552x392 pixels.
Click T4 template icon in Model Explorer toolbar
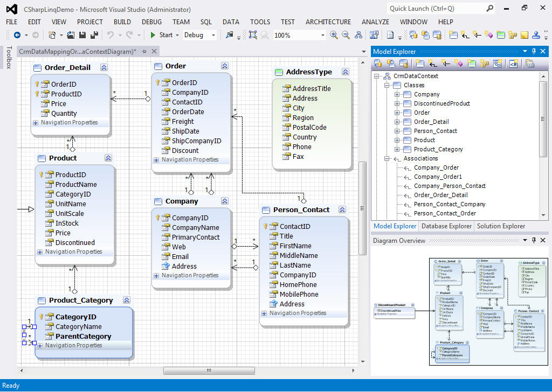(513, 64)
